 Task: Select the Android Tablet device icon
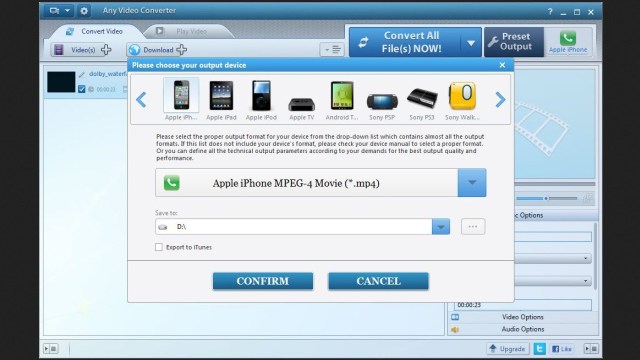[342, 96]
